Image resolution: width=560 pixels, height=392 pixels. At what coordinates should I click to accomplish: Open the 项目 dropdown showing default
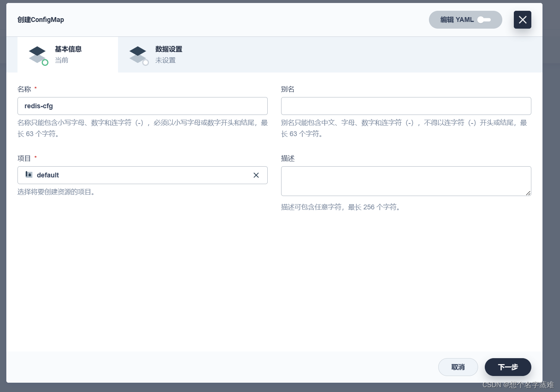(143, 175)
